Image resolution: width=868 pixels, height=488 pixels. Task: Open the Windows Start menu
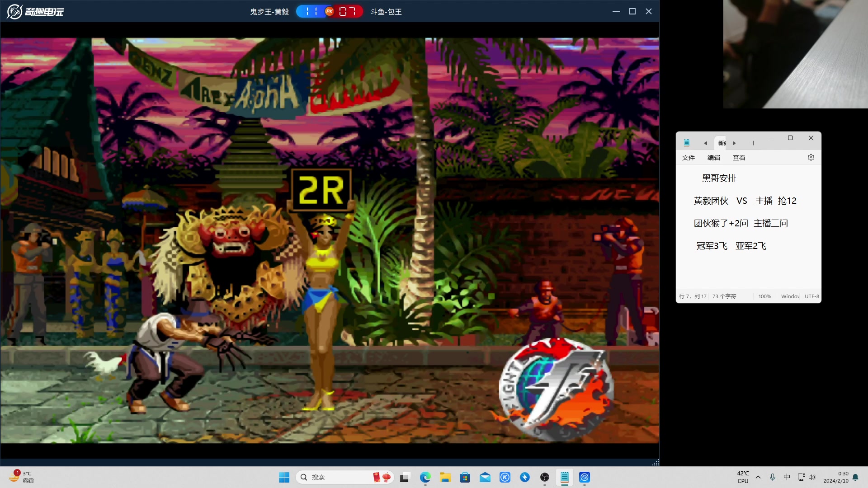[284, 477]
